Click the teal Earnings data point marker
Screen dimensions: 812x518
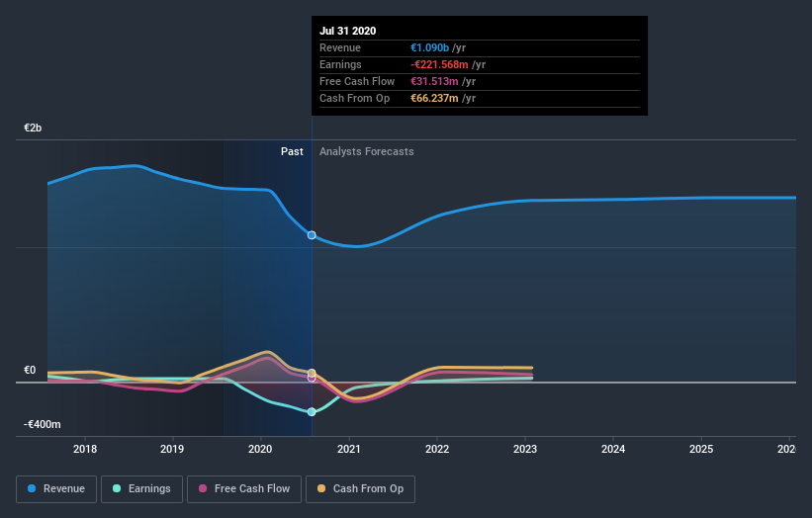pyautogui.click(x=312, y=412)
